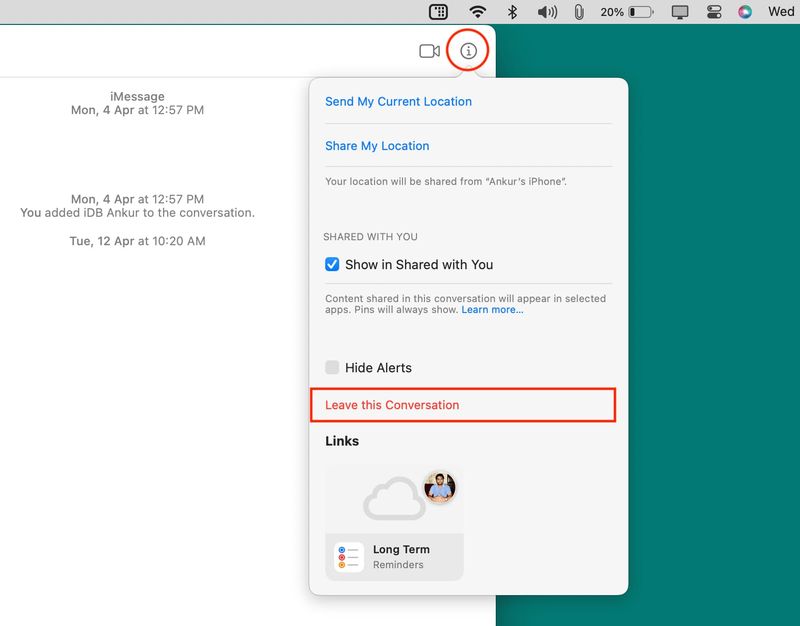Open the Bluetooth menu
The height and width of the screenshot is (626, 800).
(x=512, y=12)
